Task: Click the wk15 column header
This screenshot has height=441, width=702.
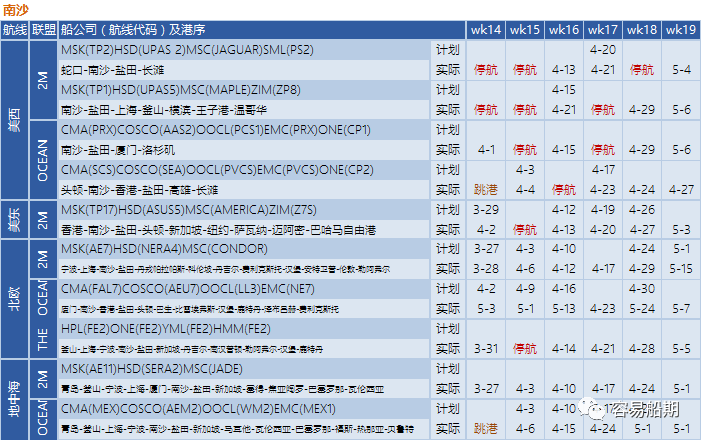Action: pos(525,30)
